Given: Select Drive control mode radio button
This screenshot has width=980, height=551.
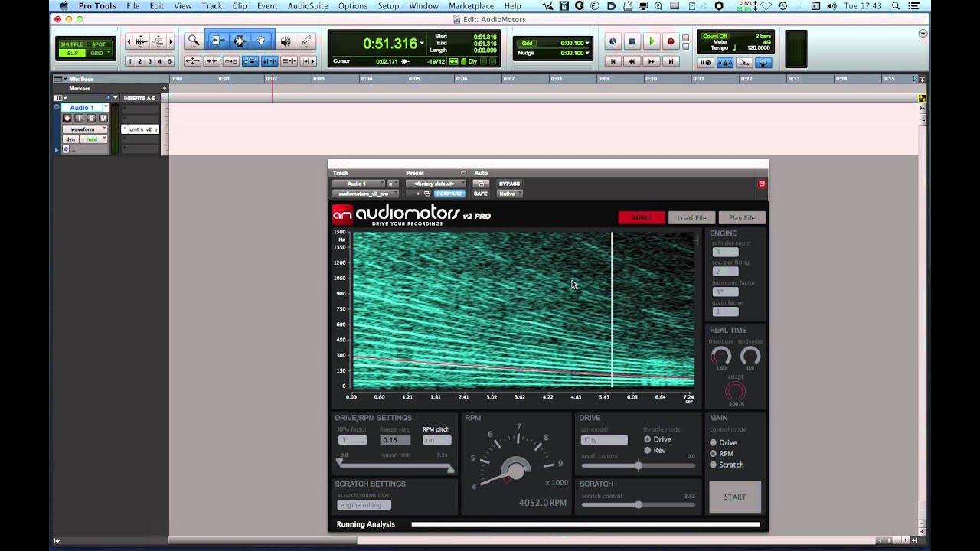Looking at the screenshot, I should [x=713, y=442].
